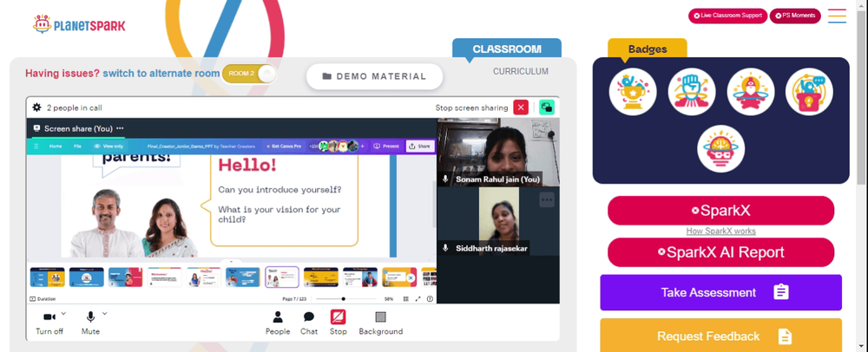Image resolution: width=868 pixels, height=352 pixels.
Task: Stop sharing via the Stop icon
Action: point(339,323)
